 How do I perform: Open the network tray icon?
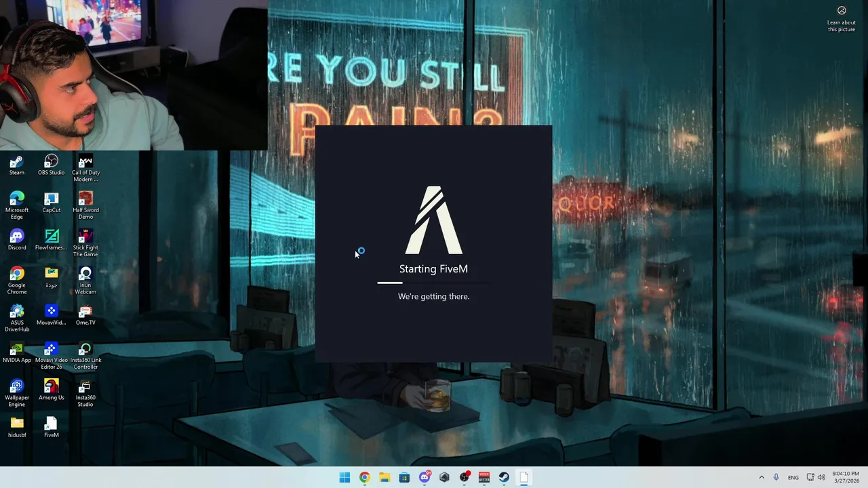810,477
